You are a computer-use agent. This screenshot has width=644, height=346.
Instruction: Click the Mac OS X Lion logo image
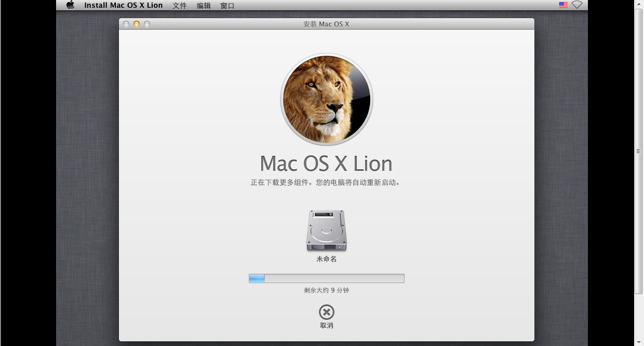click(x=327, y=99)
